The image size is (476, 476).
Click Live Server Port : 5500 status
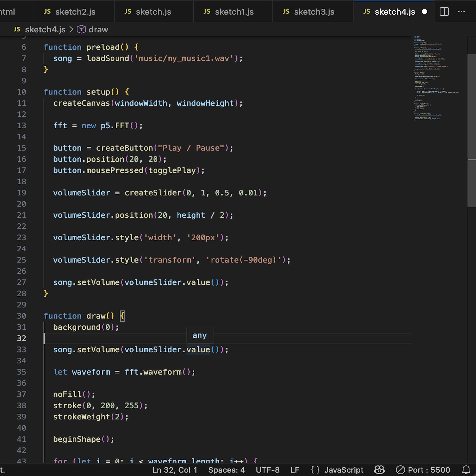[x=423, y=470]
